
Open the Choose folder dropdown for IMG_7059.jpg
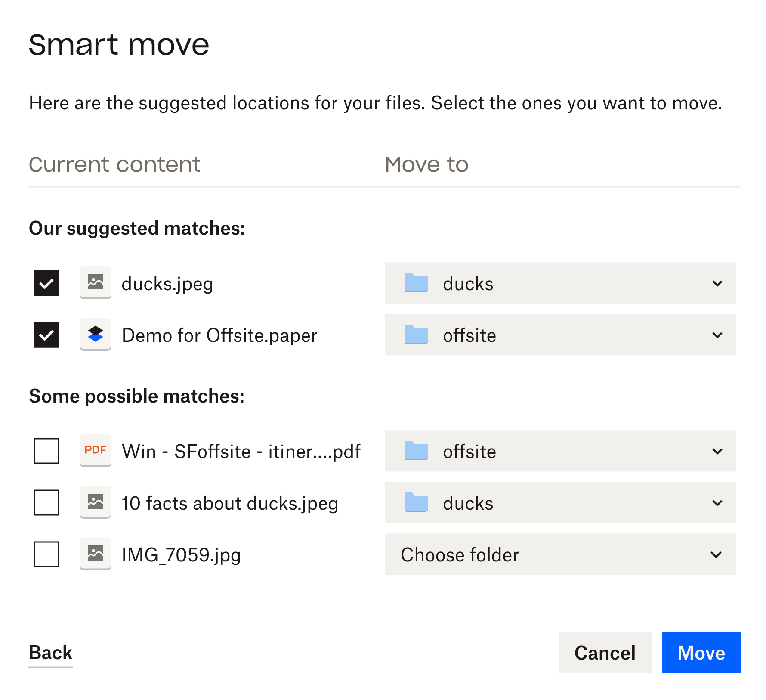(x=717, y=554)
